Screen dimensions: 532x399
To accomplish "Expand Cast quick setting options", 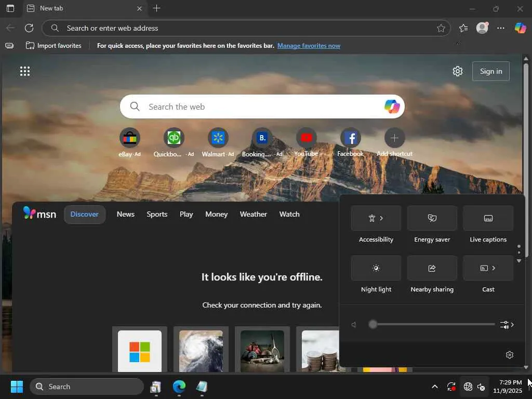I will [494, 268].
